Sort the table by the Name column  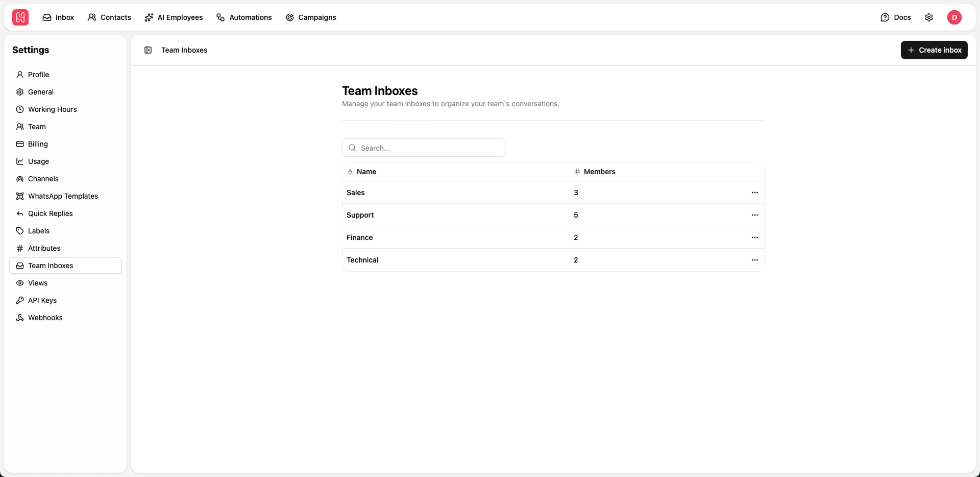366,172
